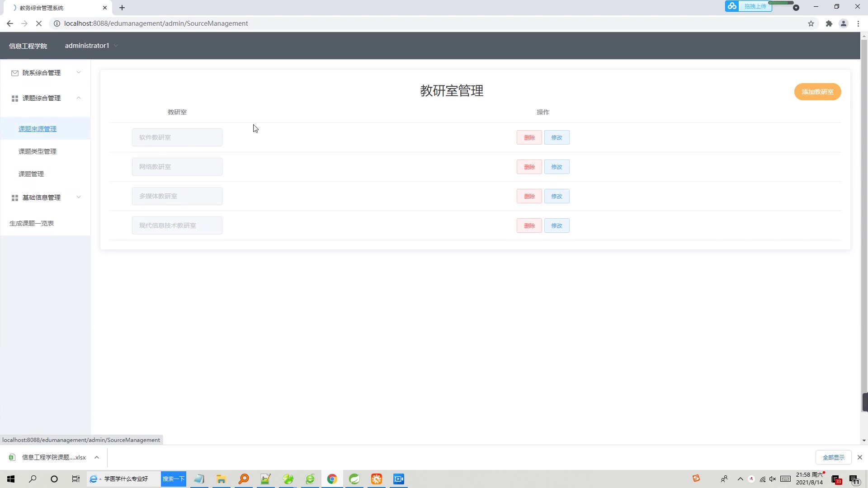Launch IntelliJ IDEA from the taskbar
Viewport: 868px width, 488px height.
(354, 479)
